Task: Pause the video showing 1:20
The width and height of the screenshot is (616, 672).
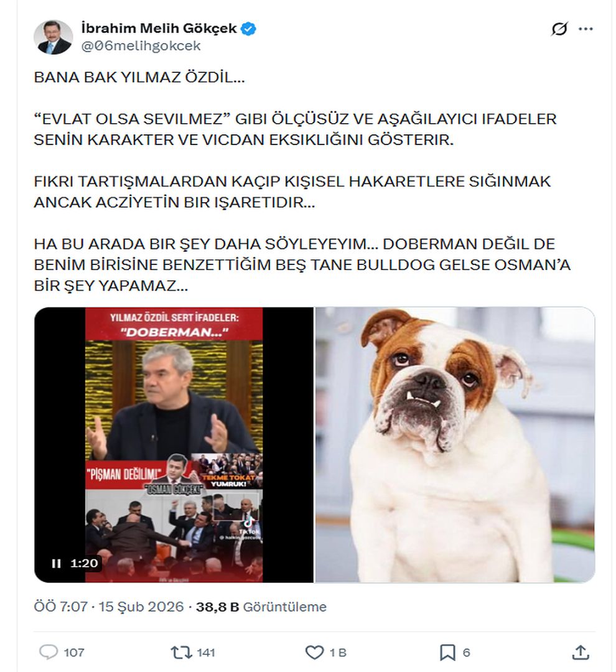Action: point(56,563)
